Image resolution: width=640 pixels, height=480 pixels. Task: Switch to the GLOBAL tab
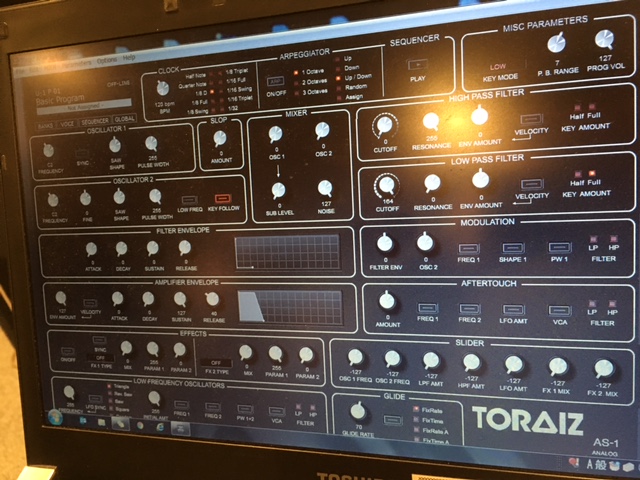[x=124, y=119]
